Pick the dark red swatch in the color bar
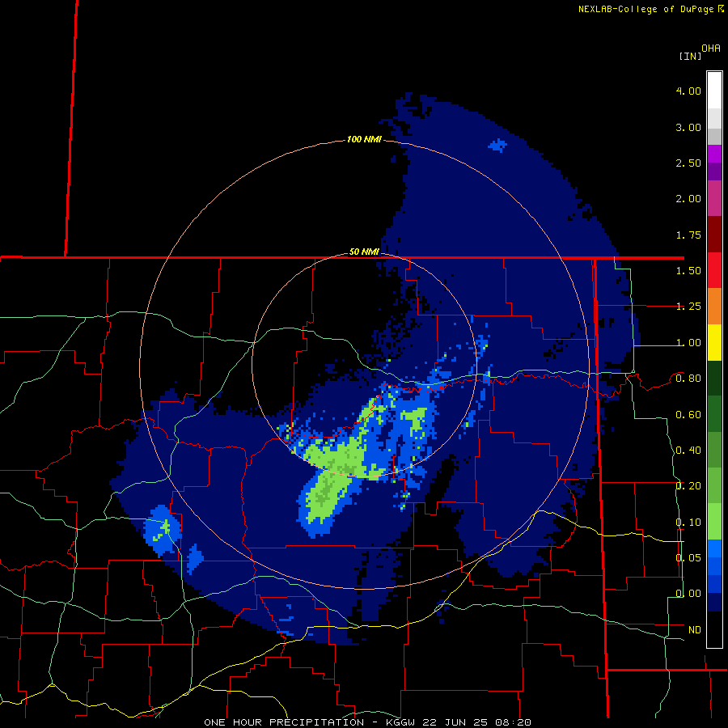The height and width of the screenshot is (728, 728). pos(714,235)
